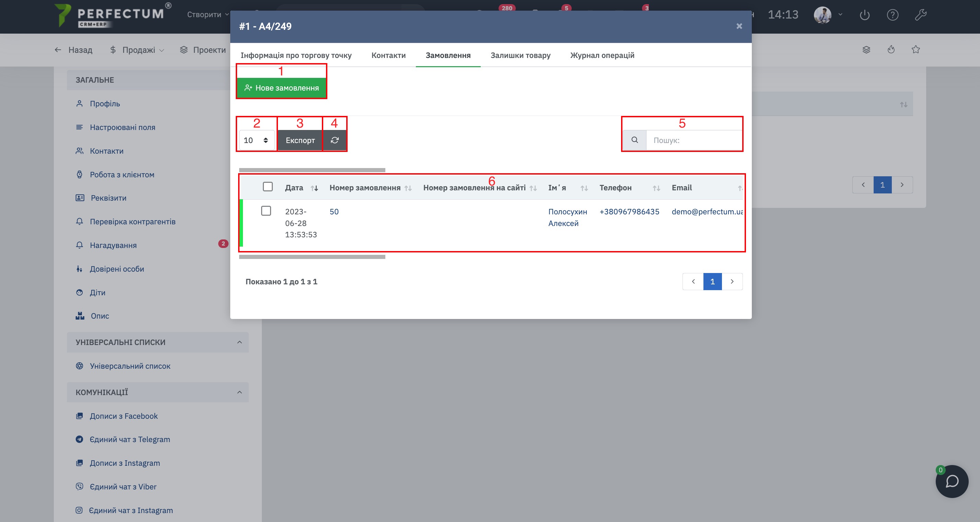
Task: Open the wrench settings icon
Action: 921,15
